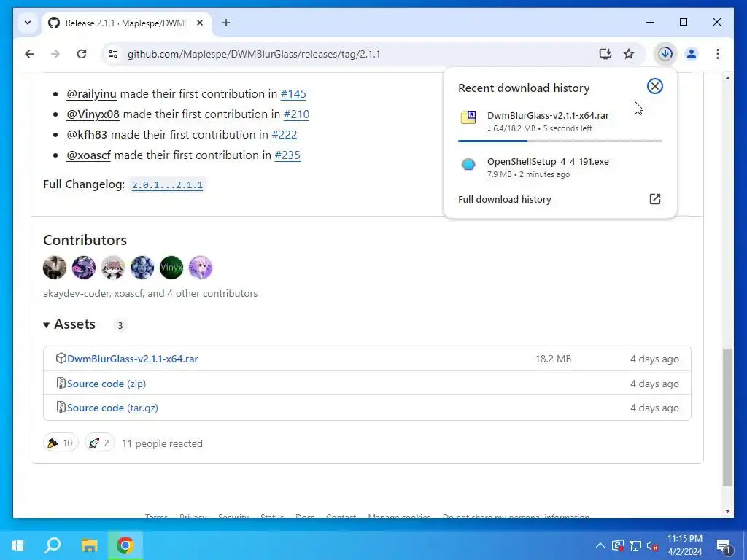This screenshot has height=560, width=747.
Task: Click the last purple-haired contributor avatar
Action: pyautogui.click(x=201, y=267)
